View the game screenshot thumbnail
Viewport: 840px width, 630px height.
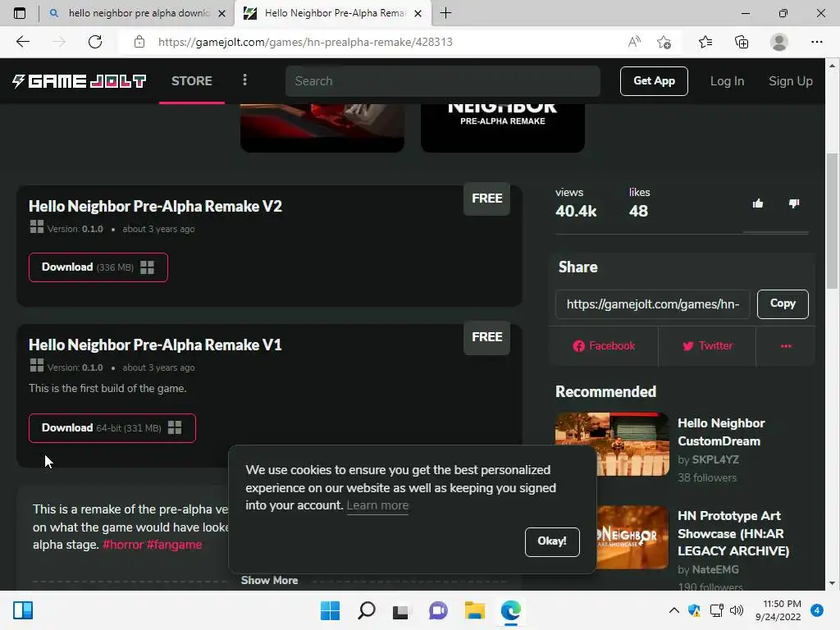click(x=322, y=128)
